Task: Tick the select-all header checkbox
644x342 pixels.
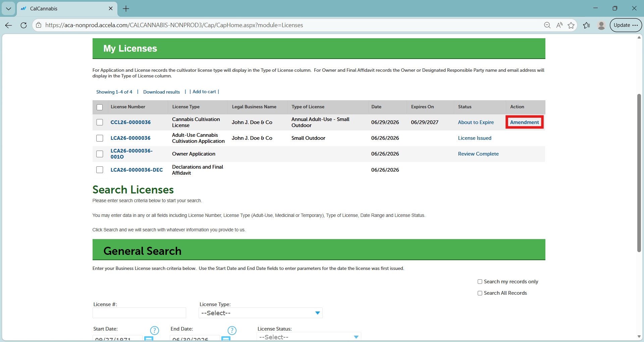Action: (100, 107)
